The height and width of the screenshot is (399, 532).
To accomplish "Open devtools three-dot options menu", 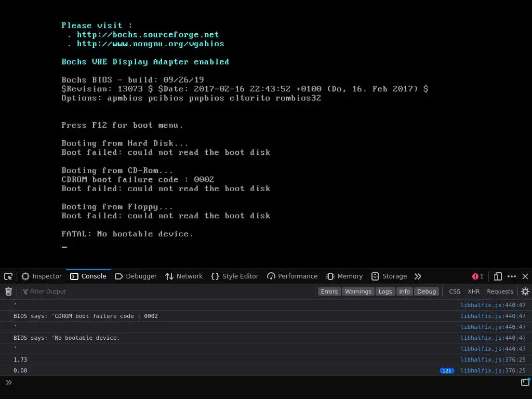I will tap(512, 276).
